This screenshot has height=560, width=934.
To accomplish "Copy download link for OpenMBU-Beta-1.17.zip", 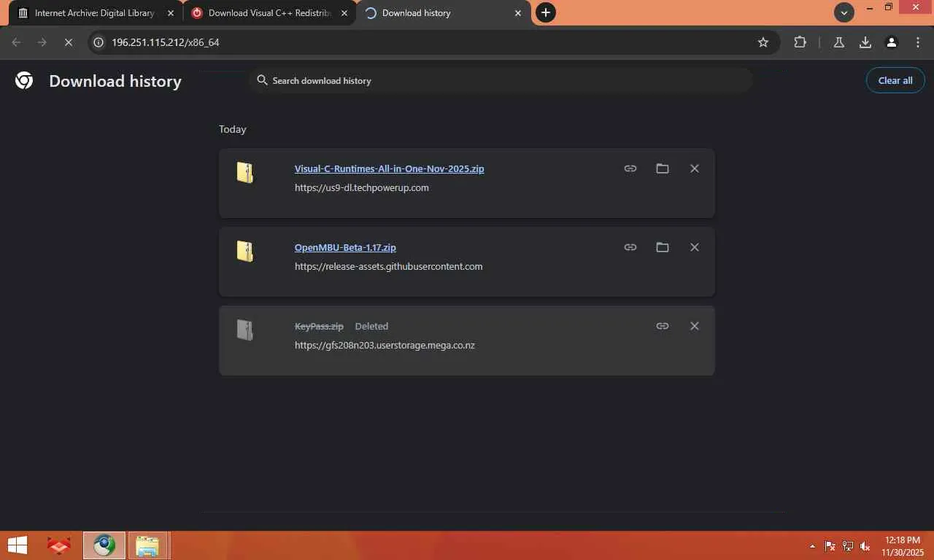I will (x=630, y=247).
